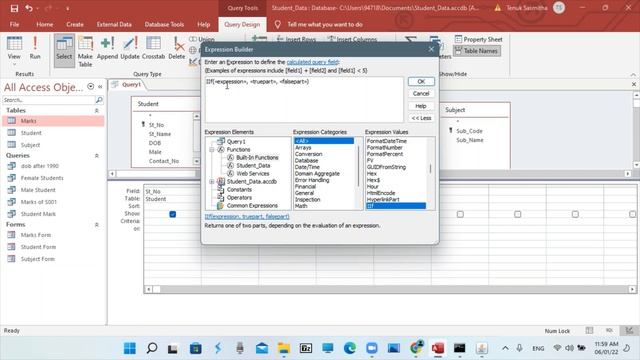Select 'Financial' in Expression Categories
Screen dimensions: 640x360
[305, 187]
